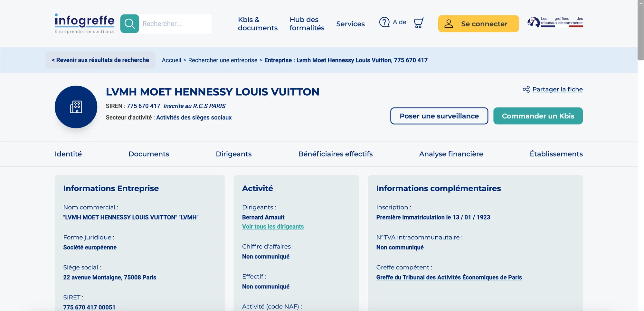The height and width of the screenshot is (311, 644).
Task: Click Première immatriculation le 13 / 01 / 1923
Action: pyautogui.click(x=433, y=217)
